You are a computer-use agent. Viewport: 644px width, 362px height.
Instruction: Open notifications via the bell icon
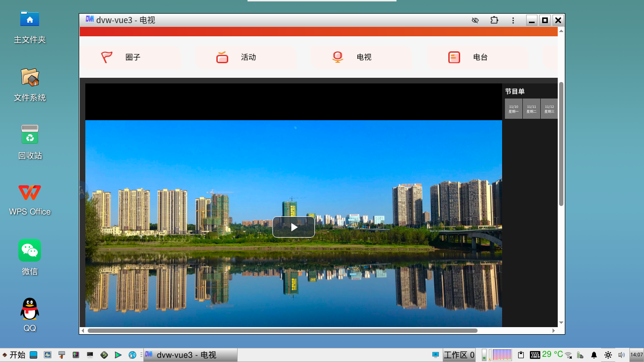point(594,354)
